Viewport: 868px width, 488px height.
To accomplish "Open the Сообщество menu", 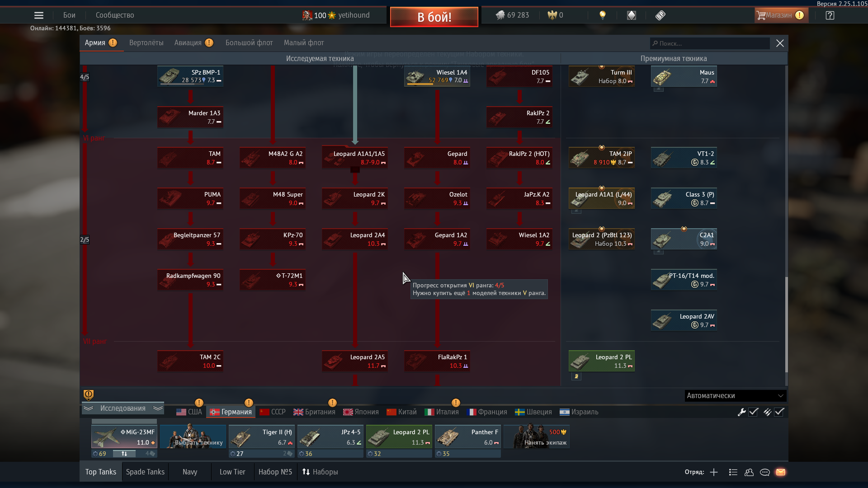I will point(115,15).
